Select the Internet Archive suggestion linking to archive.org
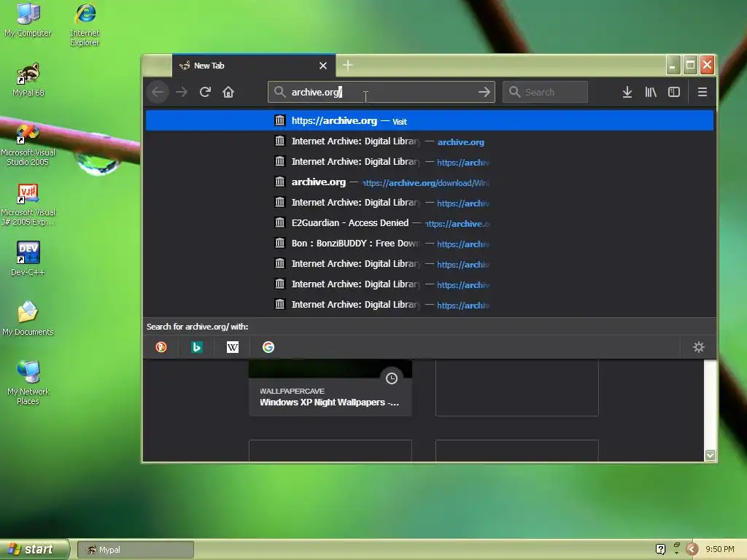The image size is (747, 560). coord(430,141)
